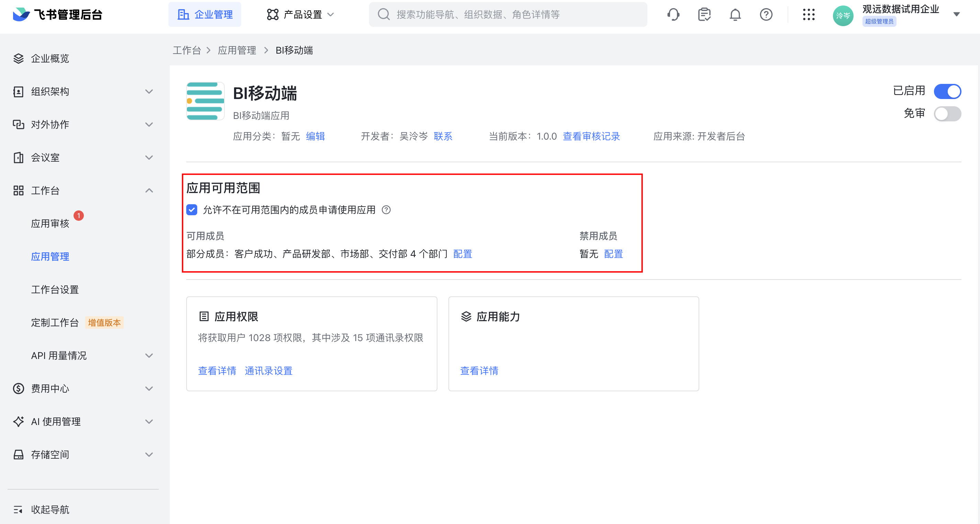
Task: Open 应用审核 in sidebar
Action: [50, 223]
